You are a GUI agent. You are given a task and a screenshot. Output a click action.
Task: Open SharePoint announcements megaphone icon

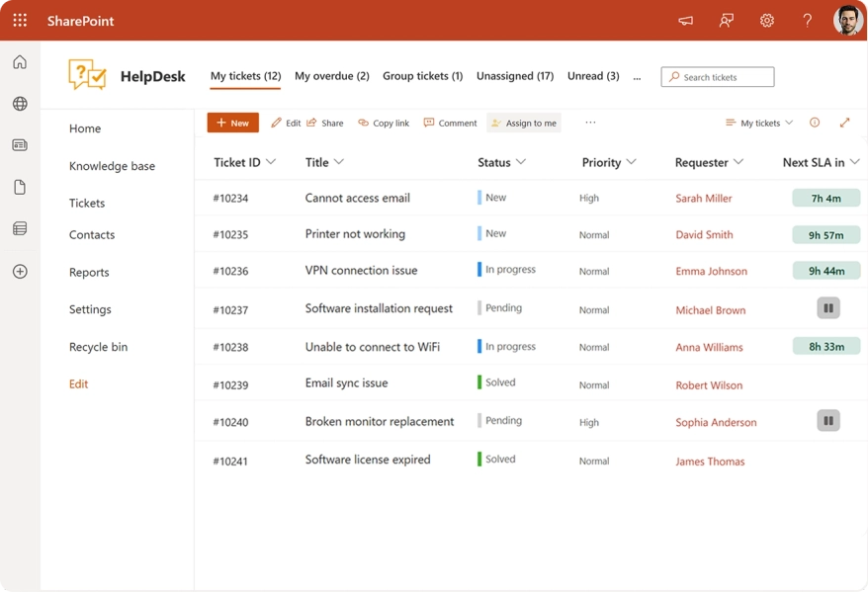click(685, 20)
